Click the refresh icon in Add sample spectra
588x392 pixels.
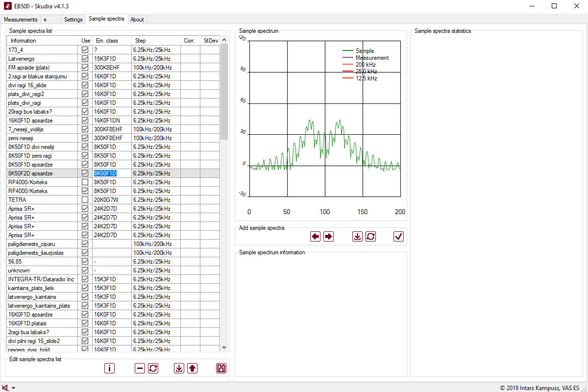371,237
